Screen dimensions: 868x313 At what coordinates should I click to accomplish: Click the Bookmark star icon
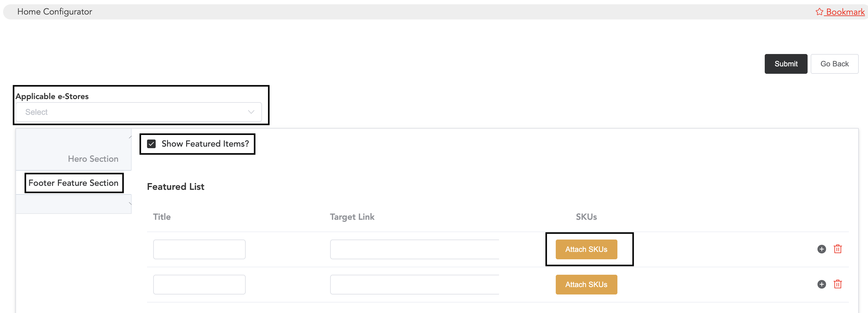click(x=819, y=12)
